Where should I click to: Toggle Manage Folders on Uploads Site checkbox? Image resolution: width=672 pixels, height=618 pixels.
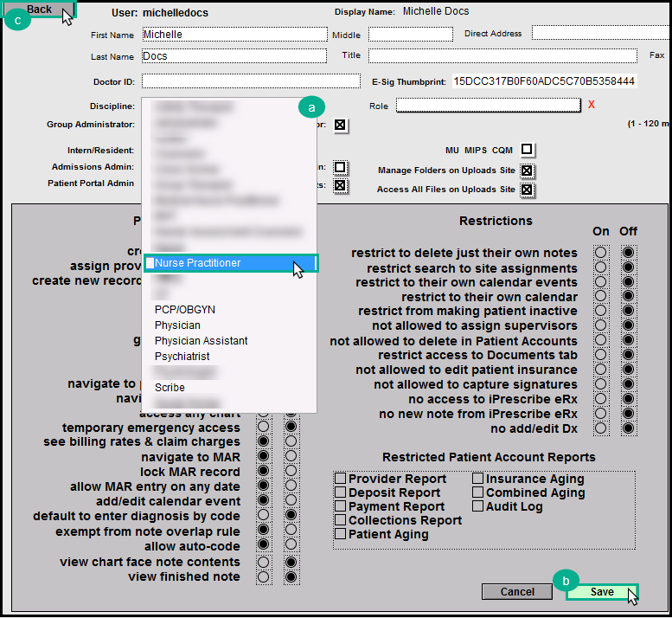click(527, 171)
